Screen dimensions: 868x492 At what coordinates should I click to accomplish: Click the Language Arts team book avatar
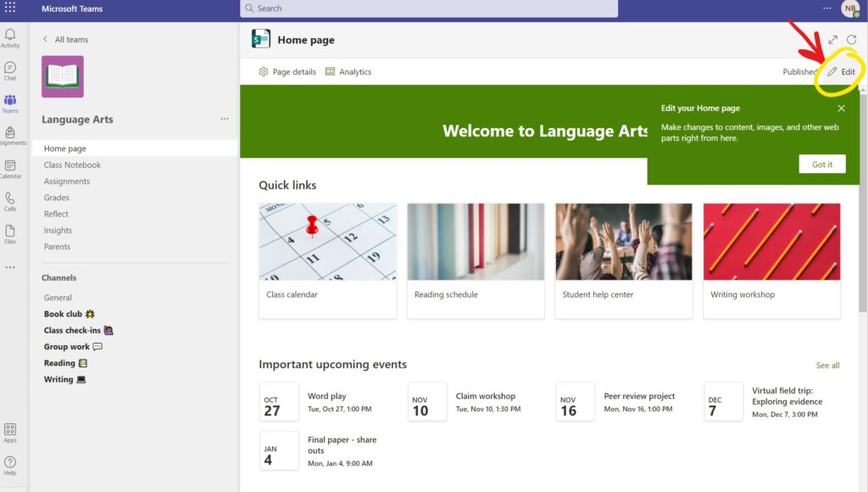[x=63, y=76]
